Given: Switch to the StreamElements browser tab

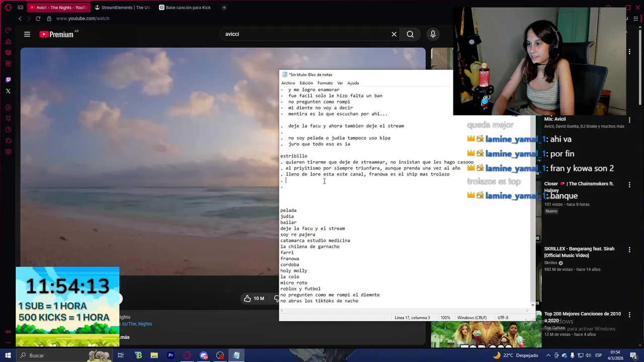Looking at the screenshot, I should coord(122,8).
